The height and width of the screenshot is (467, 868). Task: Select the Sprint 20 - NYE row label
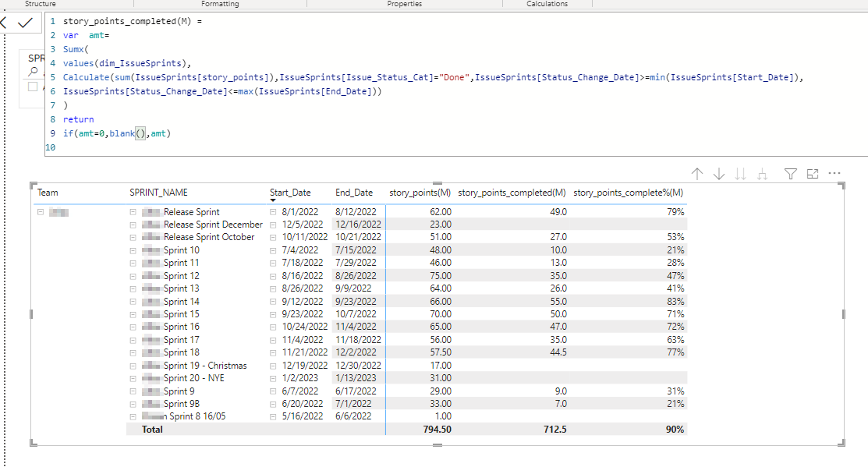pyautogui.click(x=193, y=378)
